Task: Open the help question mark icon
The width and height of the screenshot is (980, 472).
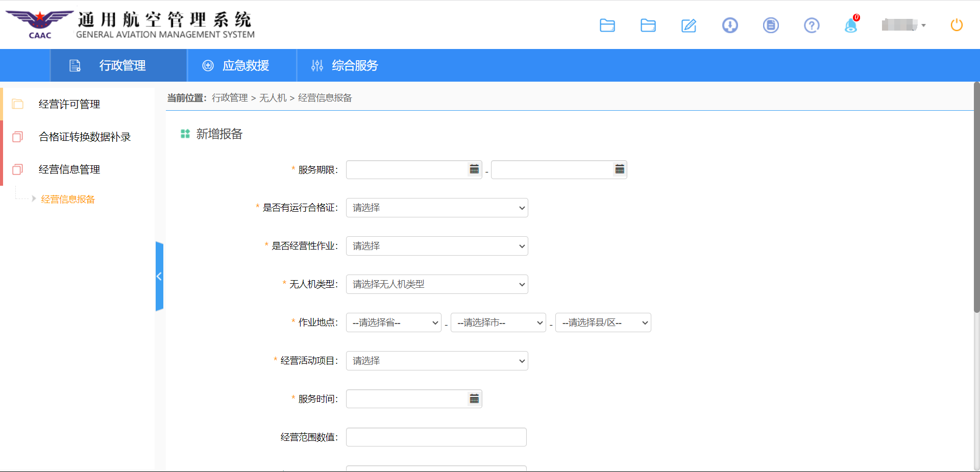Action: (811, 26)
